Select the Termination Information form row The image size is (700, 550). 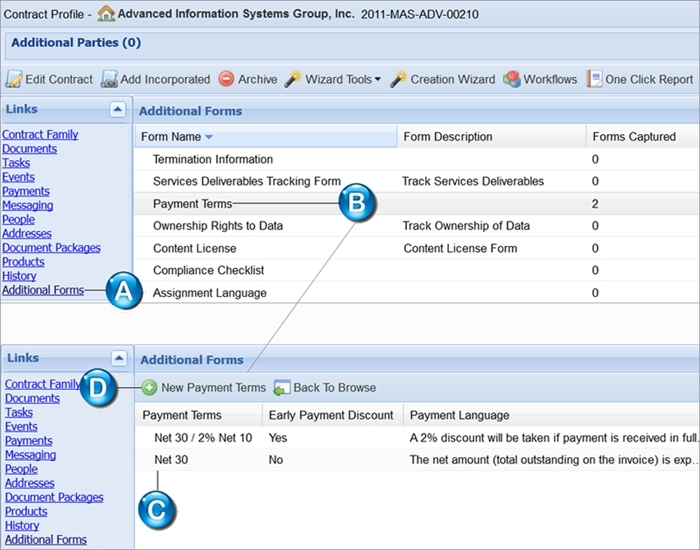(x=417, y=159)
